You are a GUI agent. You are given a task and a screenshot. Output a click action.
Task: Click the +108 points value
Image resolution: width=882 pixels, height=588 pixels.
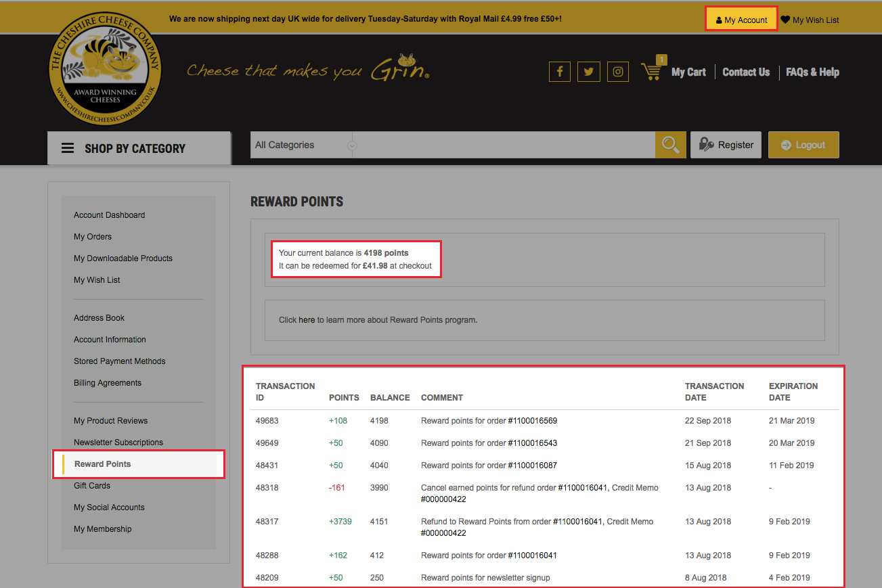point(338,421)
